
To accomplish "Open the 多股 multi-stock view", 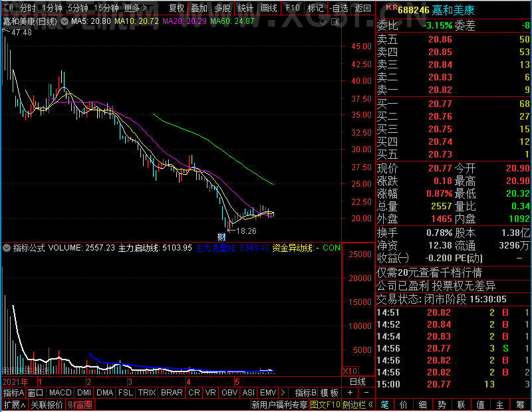I will click(222, 8).
